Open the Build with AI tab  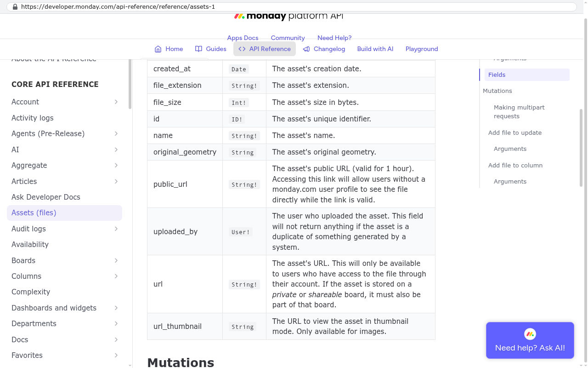click(x=375, y=49)
